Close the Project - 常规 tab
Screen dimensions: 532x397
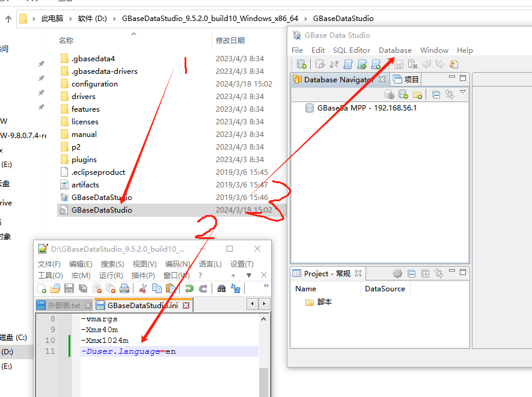click(358, 273)
